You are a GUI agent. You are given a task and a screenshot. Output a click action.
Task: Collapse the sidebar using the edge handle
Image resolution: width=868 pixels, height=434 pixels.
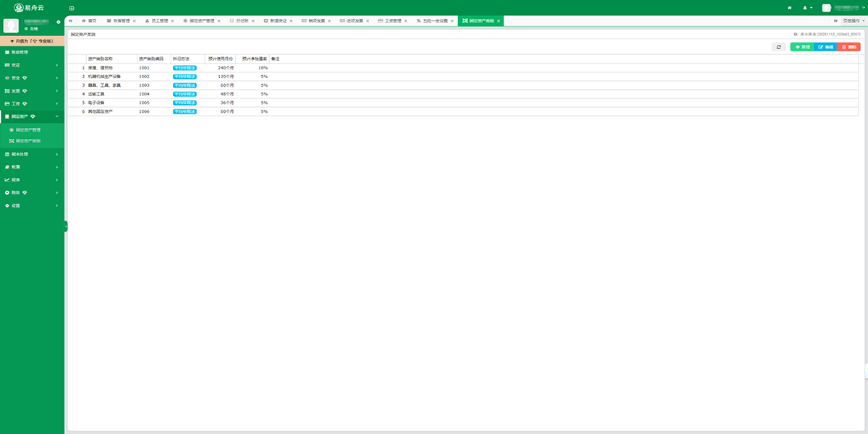(65, 226)
